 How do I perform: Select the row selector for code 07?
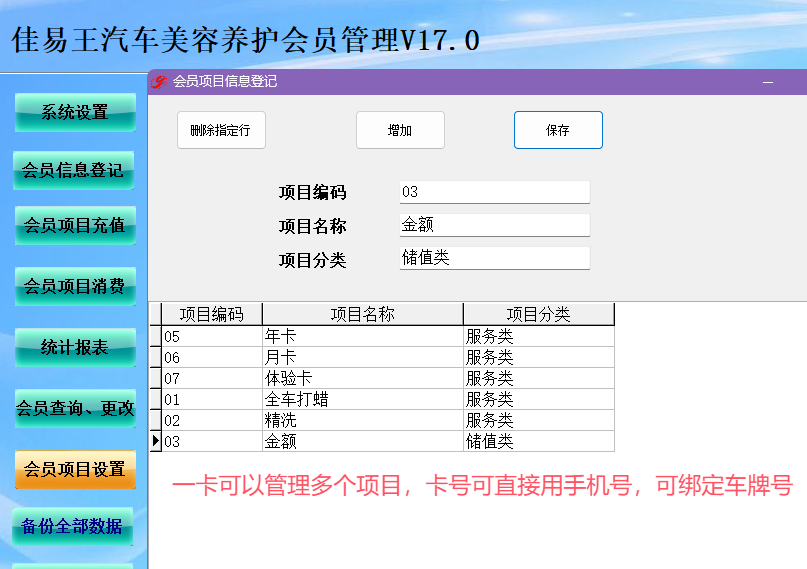click(x=155, y=379)
